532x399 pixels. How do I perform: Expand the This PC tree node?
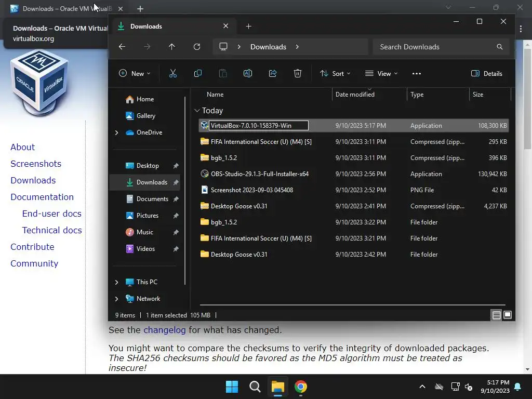tap(116, 282)
